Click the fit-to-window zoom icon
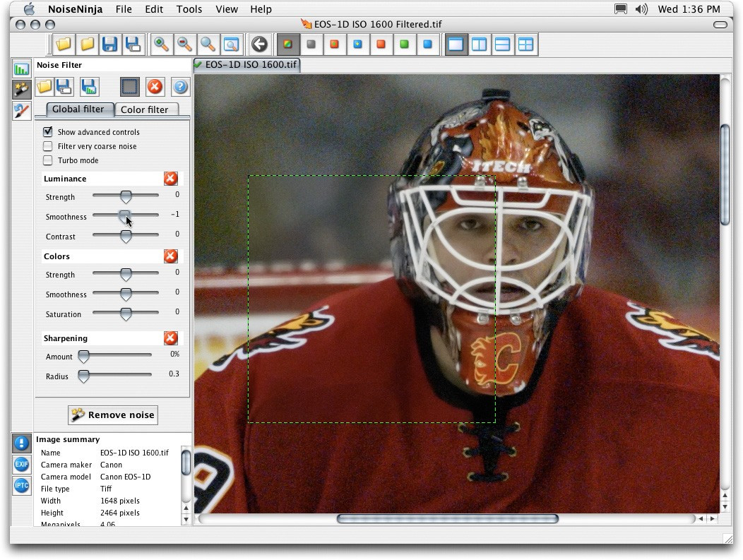This screenshot has width=743, height=560. 231,44
